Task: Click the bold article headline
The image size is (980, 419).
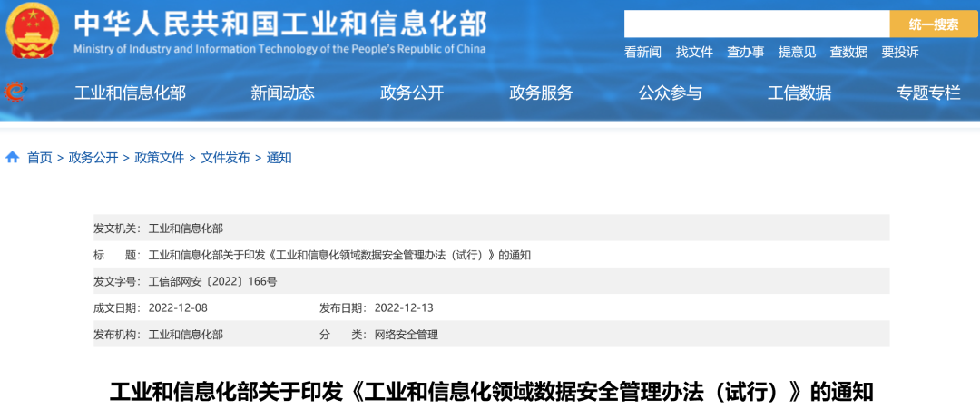Action: pos(491,393)
